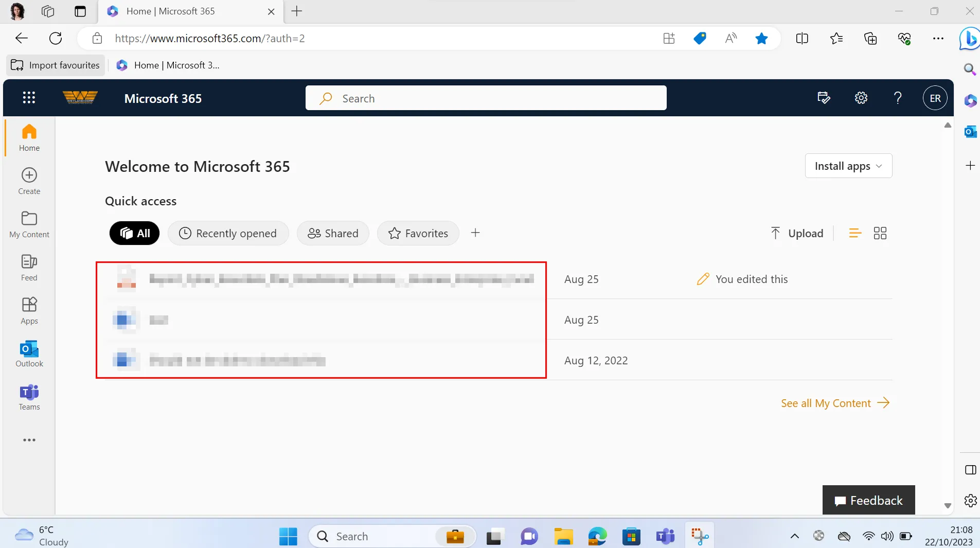Toggle favourite star for this page

tap(761, 38)
